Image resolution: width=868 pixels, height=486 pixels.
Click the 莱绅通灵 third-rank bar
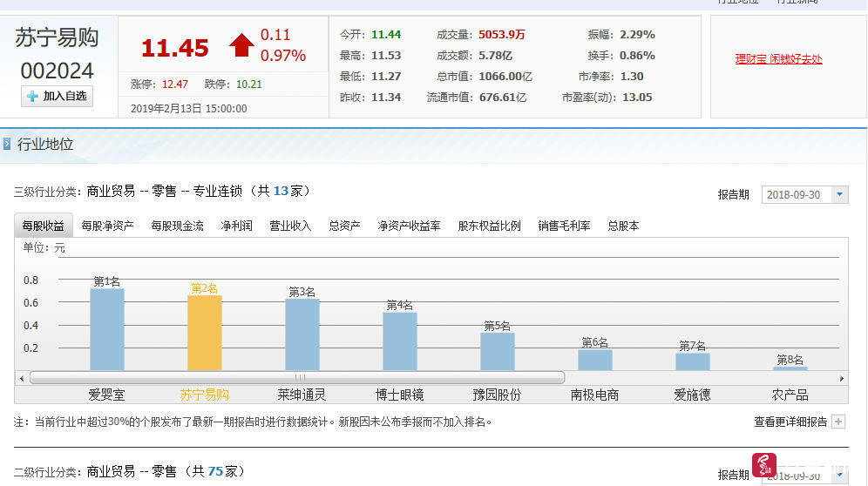point(302,334)
